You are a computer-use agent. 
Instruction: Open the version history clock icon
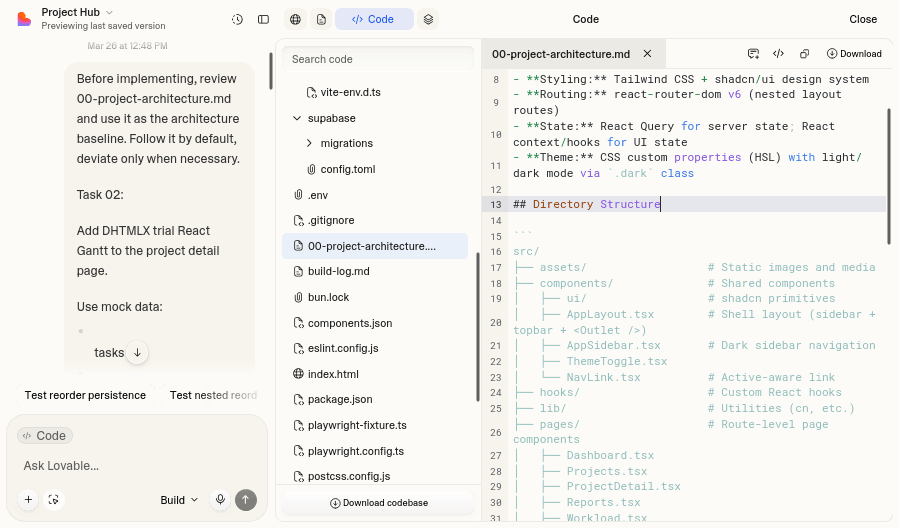(237, 20)
